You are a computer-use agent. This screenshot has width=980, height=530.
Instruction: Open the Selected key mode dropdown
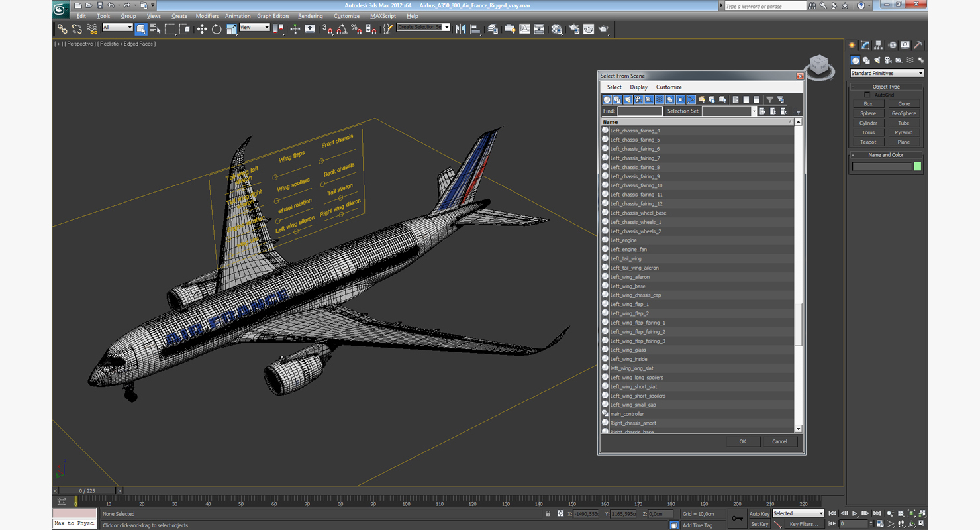(x=799, y=513)
